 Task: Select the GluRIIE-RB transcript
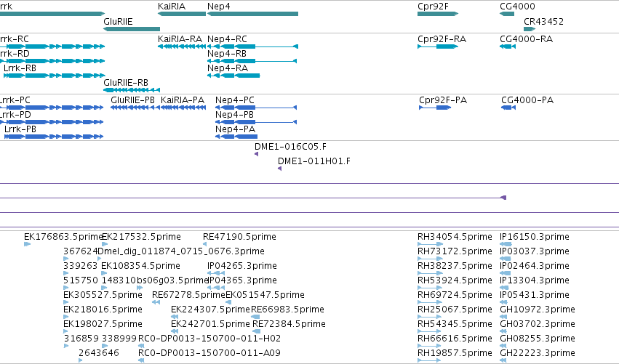tap(132, 90)
